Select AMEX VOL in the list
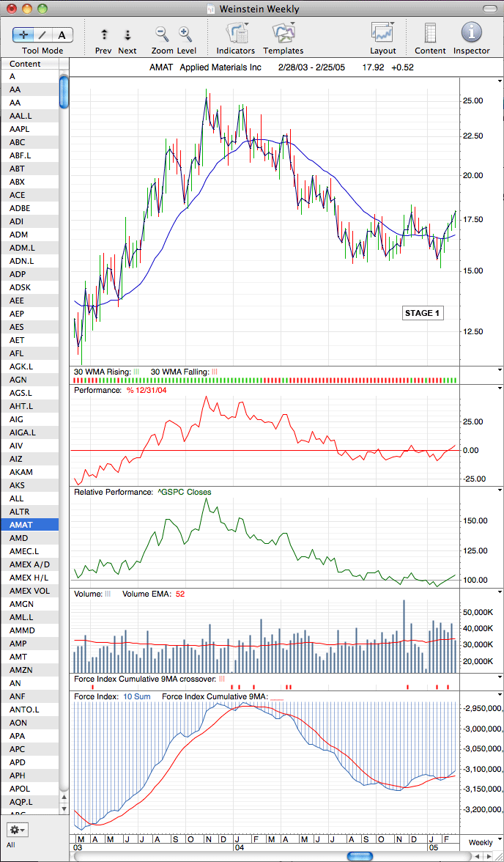 (30, 591)
